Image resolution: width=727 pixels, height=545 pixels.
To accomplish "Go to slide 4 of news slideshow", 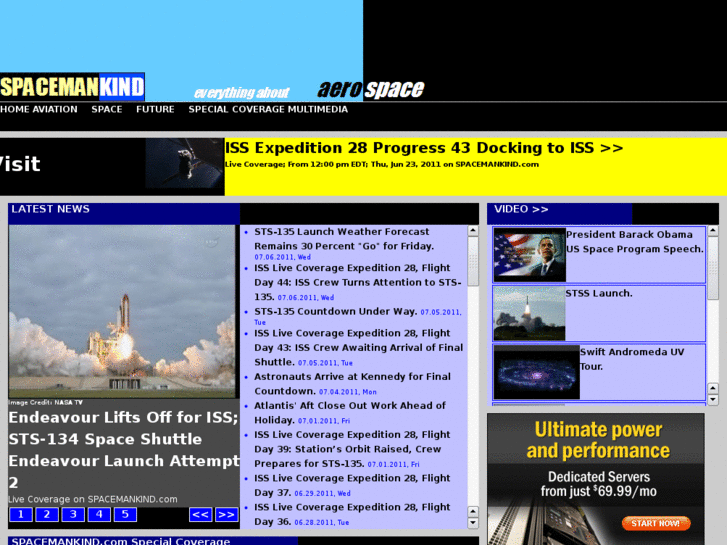I will (99, 514).
